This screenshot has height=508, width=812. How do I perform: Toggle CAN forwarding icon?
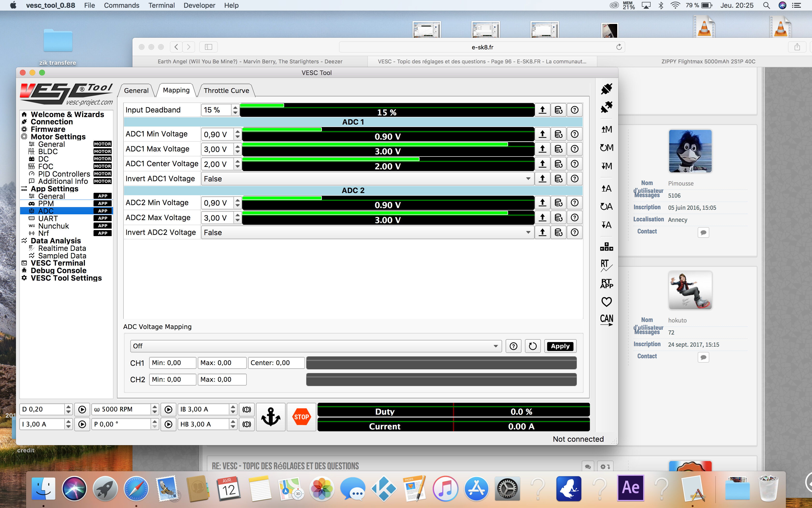pos(606,320)
